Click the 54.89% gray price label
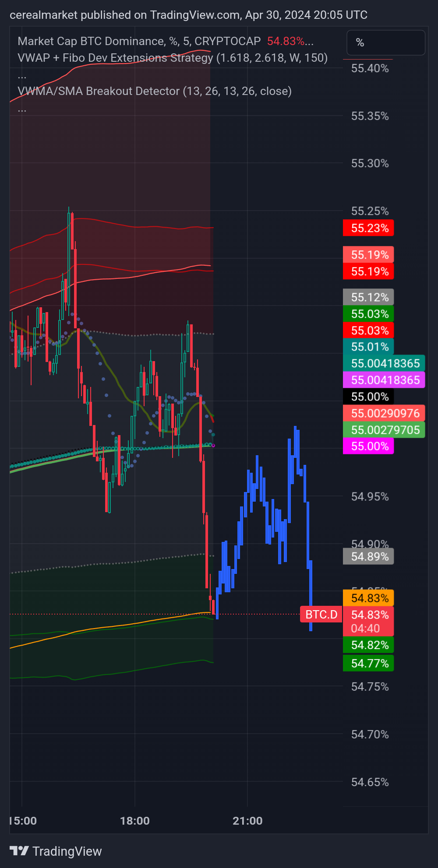Screen dimensions: 438x868 pyautogui.click(x=368, y=556)
